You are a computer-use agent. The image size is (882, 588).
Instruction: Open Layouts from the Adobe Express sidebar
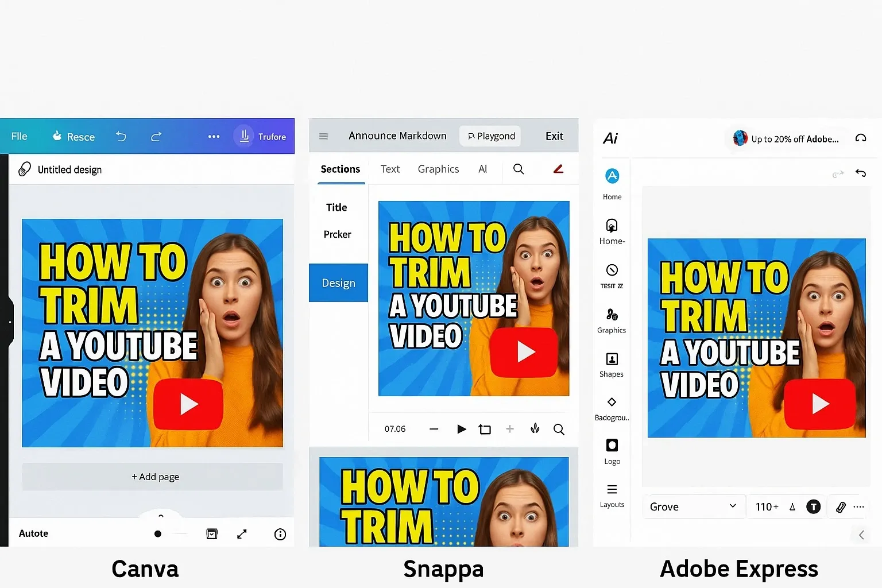coord(611,495)
